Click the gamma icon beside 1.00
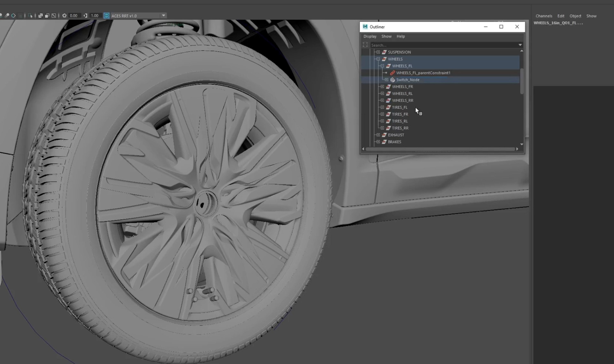The width and height of the screenshot is (614, 364). (x=85, y=16)
